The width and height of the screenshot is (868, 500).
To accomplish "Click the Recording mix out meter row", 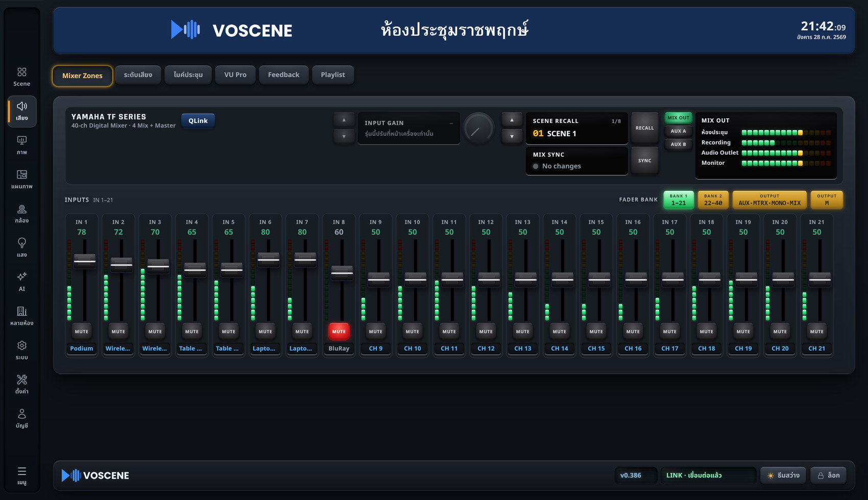I will pyautogui.click(x=766, y=143).
